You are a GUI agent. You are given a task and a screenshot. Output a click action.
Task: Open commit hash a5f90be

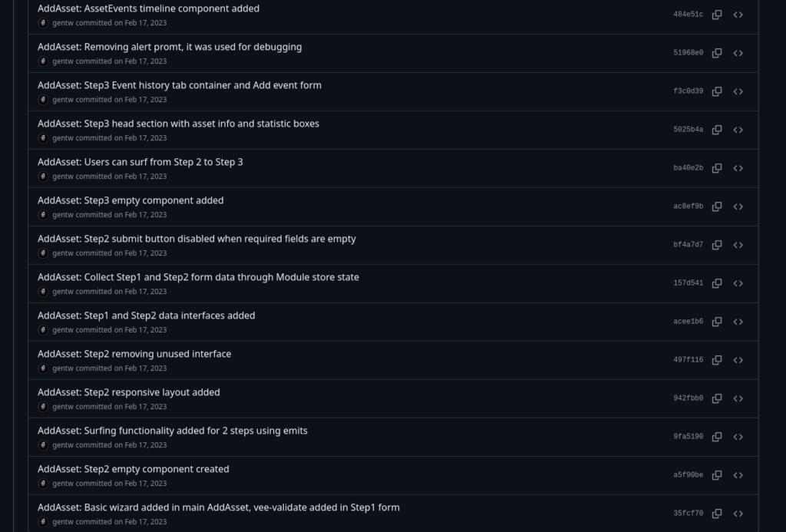point(688,475)
